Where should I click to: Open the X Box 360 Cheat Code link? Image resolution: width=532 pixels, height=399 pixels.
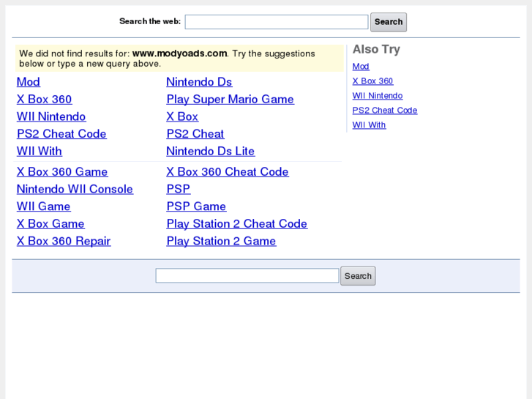click(x=228, y=172)
